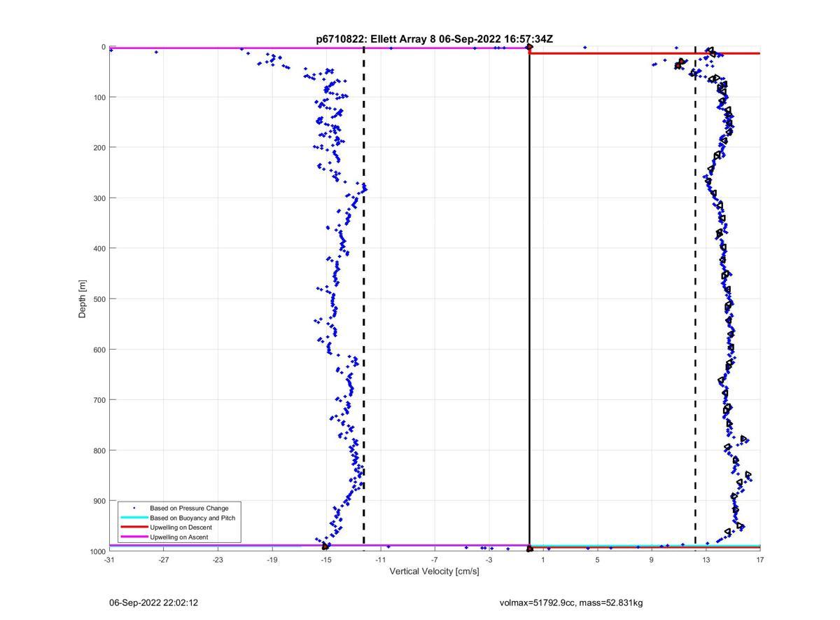Click the x-axis tick label '5'
Viewport: 840px width, 620px height.
point(597,560)
